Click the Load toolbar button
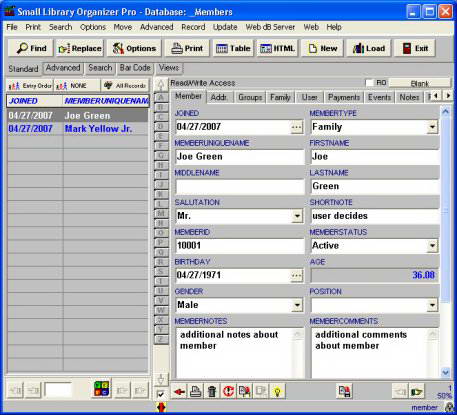This screenshot has width=457, height=415. (x=369, y=49)
